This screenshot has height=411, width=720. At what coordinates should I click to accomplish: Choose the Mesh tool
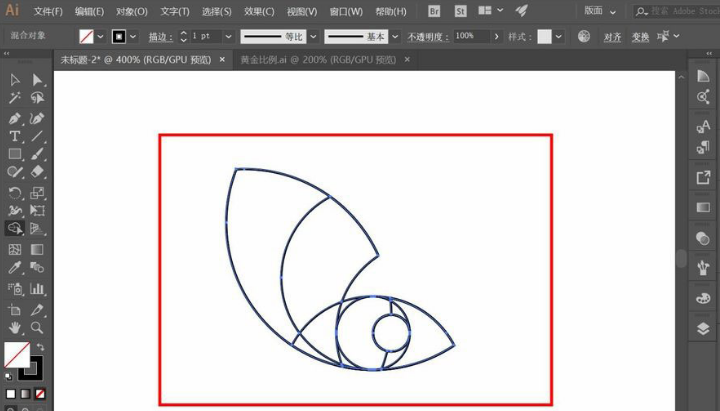click(15, 249)
